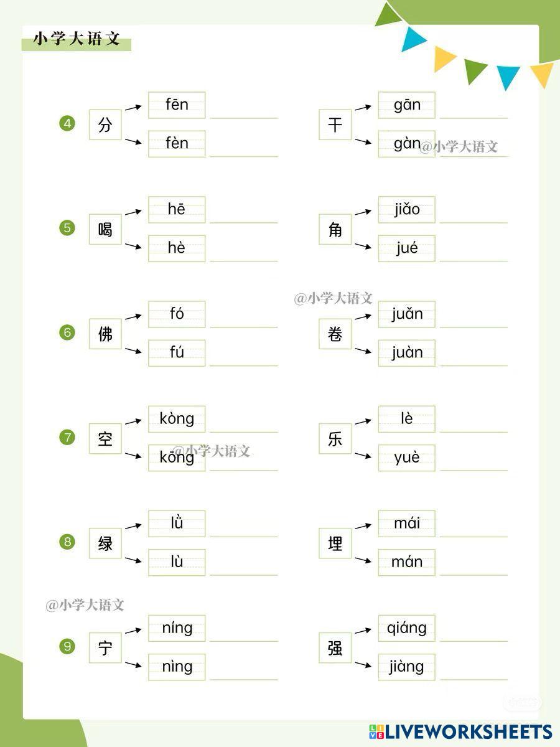
Task: Click the character box 喝
Action: point(105,229)
